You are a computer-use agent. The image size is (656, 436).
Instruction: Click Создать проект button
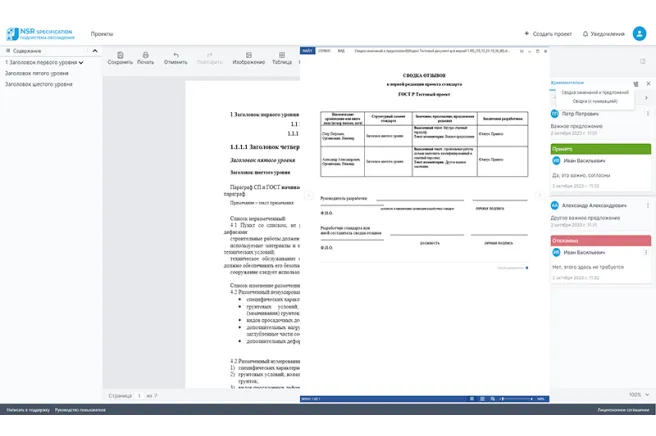(548, 34)
